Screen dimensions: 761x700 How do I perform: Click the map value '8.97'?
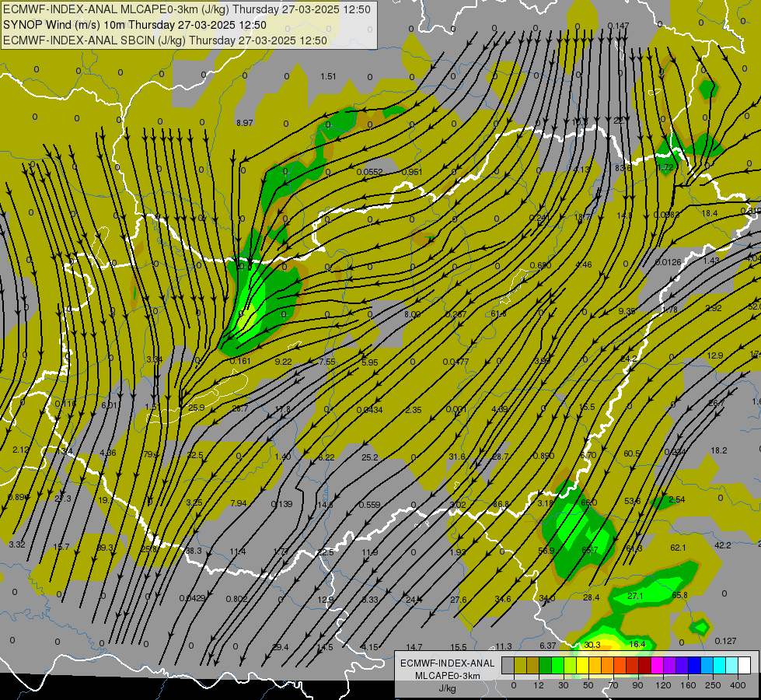click(245, 123)
